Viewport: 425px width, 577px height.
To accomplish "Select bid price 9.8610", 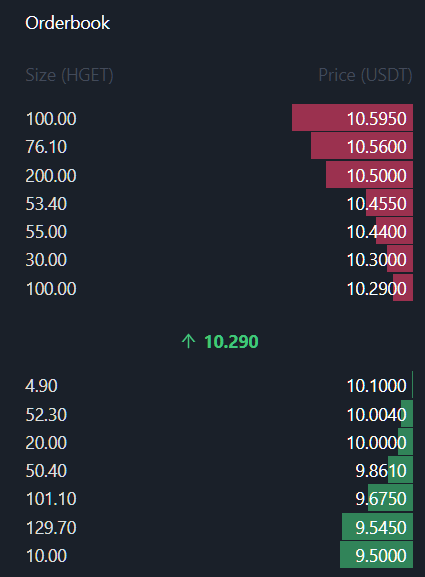I will pos(381,471).
